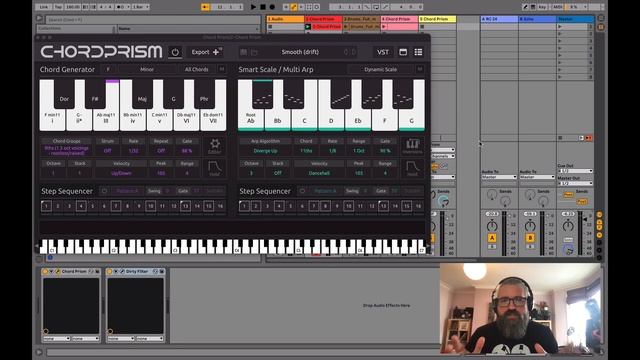Click the save preset icon in ChordPrism
The height and width of the screenshot is (360, 640).
[243, 52]
